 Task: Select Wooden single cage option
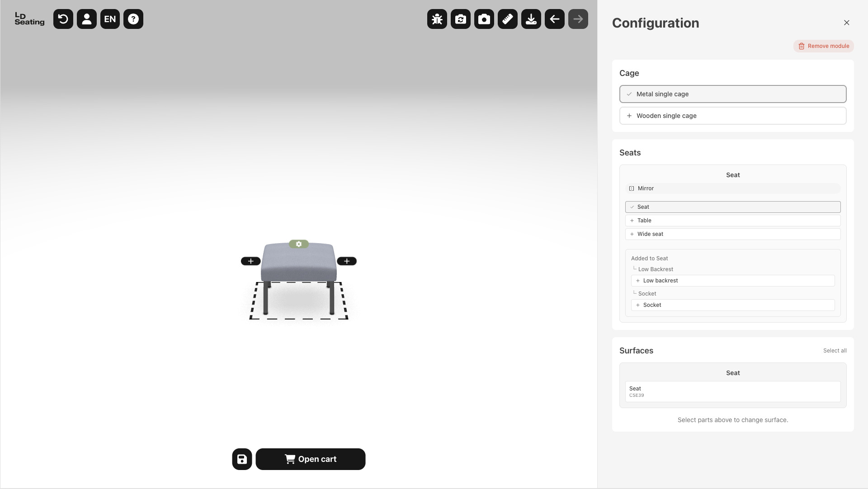click(732, 116)
